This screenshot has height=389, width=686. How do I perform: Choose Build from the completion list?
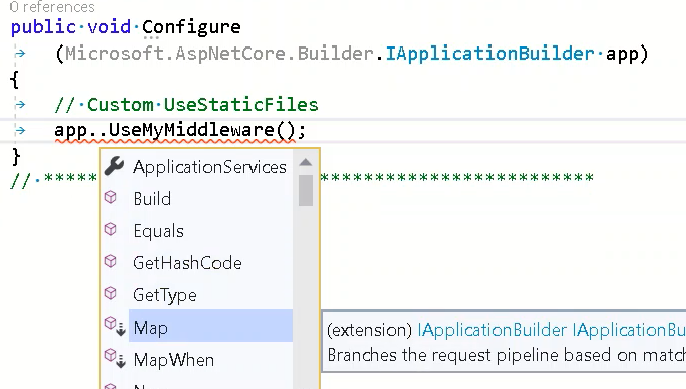[x=152, y=199]
